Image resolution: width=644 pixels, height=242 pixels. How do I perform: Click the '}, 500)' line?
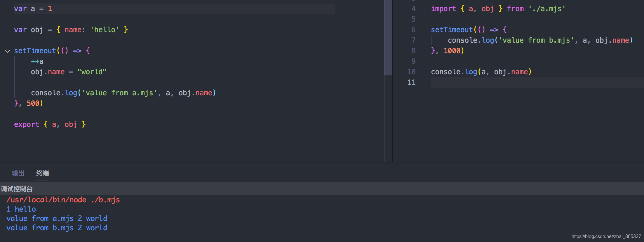click(29, 103)
